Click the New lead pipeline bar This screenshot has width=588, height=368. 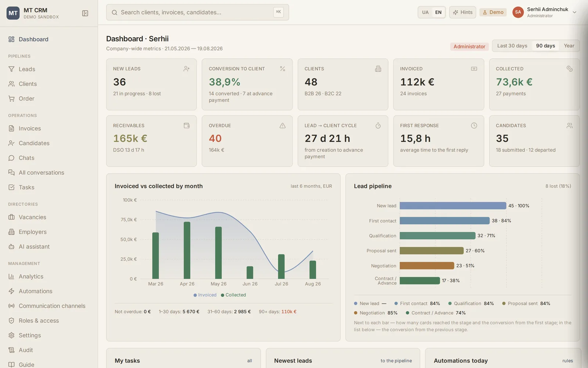[x=453, y=206]
